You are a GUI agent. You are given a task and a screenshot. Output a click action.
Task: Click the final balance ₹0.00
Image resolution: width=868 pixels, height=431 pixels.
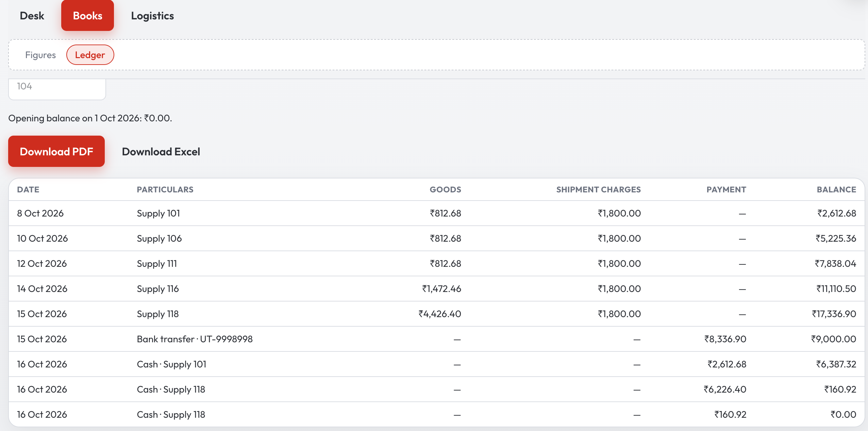(843, 414)
